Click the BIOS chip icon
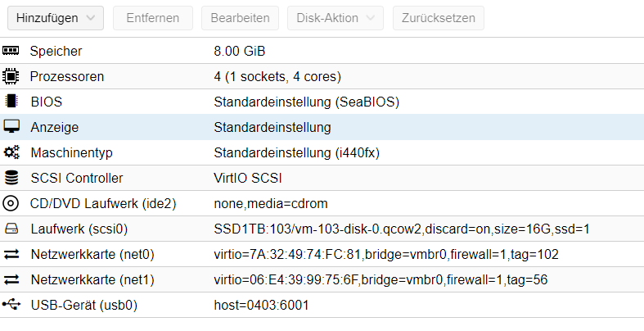This screenshot has width=644, height=331. 11,102
